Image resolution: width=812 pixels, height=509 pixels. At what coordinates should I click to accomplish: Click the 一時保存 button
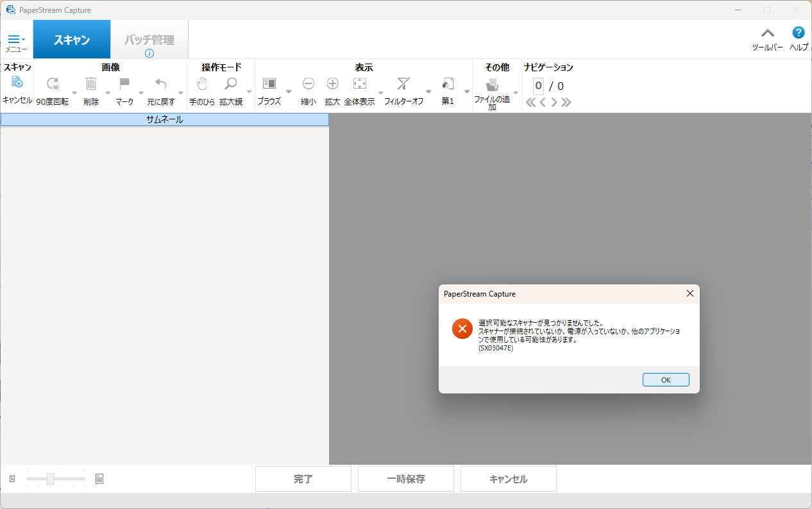(406, 479)
